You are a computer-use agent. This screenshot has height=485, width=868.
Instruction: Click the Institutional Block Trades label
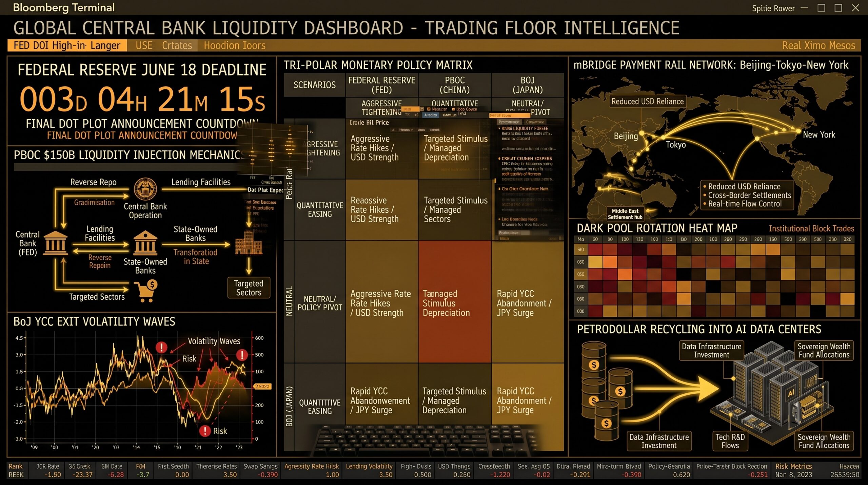pos(811,228)
